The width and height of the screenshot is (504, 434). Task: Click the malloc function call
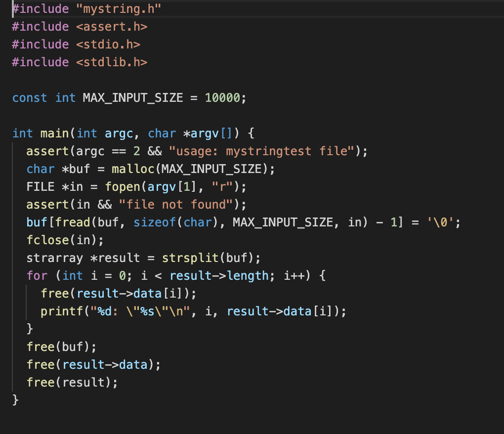[x=133, y=169]
